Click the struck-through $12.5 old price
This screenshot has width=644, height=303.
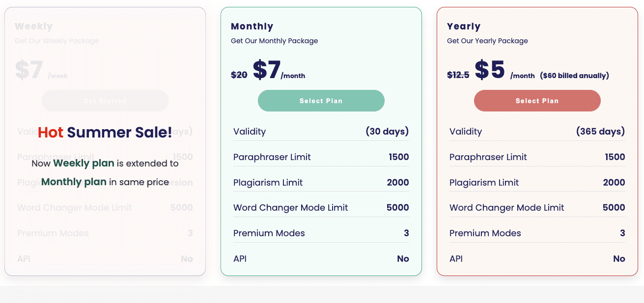click(x=458, y=75)
